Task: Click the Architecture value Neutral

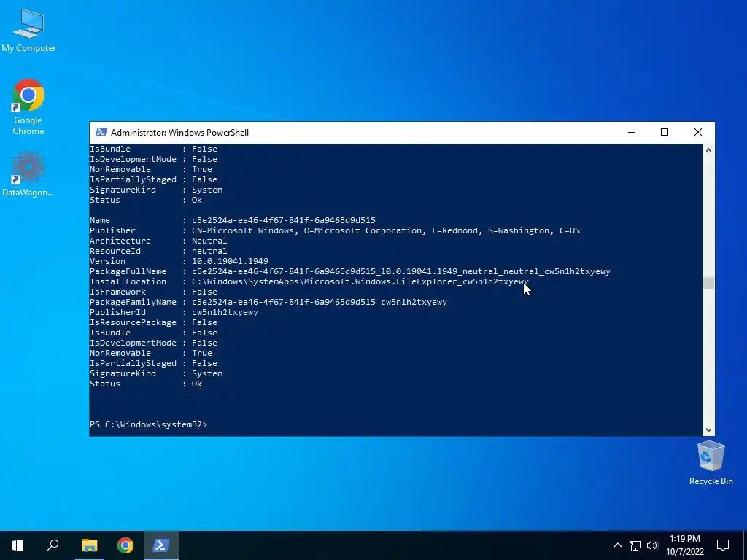Action: click(209, 241)
